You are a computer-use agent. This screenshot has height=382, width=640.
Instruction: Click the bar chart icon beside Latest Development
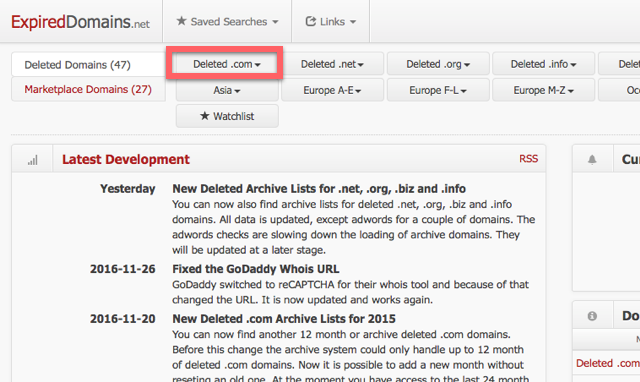(x=33, y=160)
